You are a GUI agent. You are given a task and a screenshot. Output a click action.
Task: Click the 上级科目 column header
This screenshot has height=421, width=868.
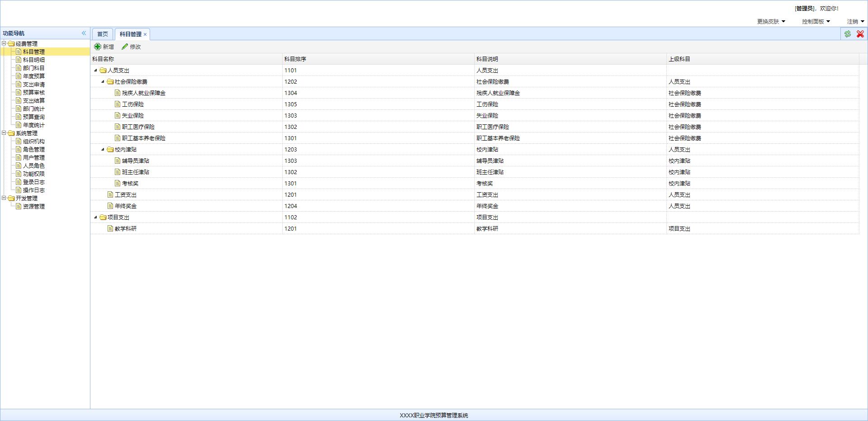pos(763,59)
